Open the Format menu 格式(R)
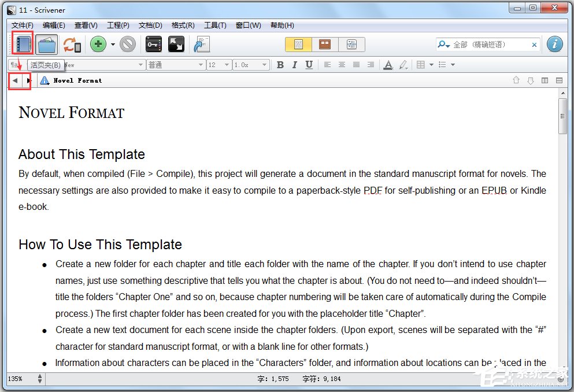The width and height of the screenshot is (574, 392). 183,25
